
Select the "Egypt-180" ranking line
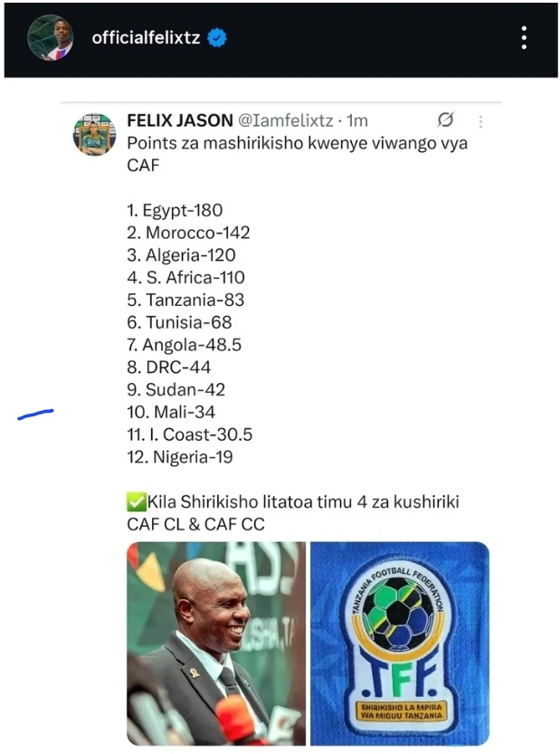(x=175, y=210)
